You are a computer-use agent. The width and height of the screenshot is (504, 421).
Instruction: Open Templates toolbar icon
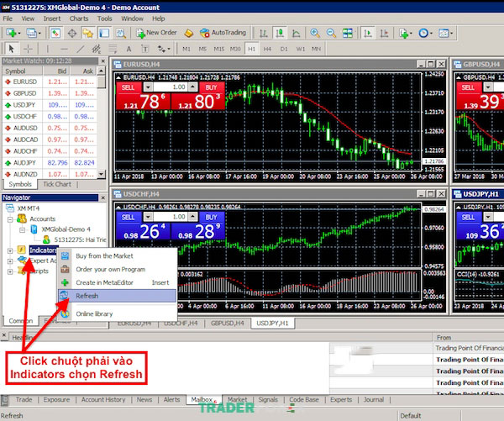coord(445,33)
